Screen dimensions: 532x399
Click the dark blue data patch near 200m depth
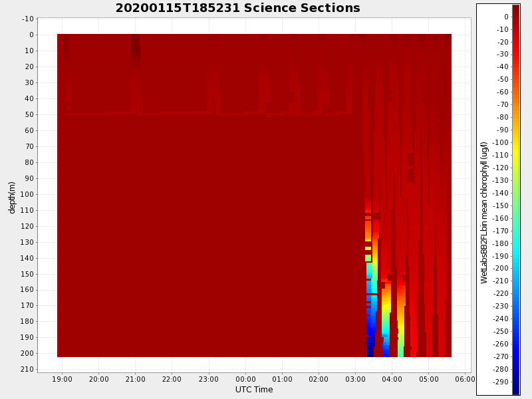[x=370, y=348]
